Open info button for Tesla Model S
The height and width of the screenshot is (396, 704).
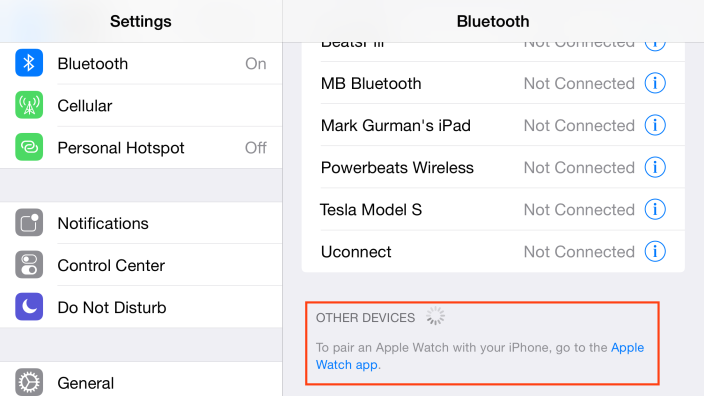655,209
